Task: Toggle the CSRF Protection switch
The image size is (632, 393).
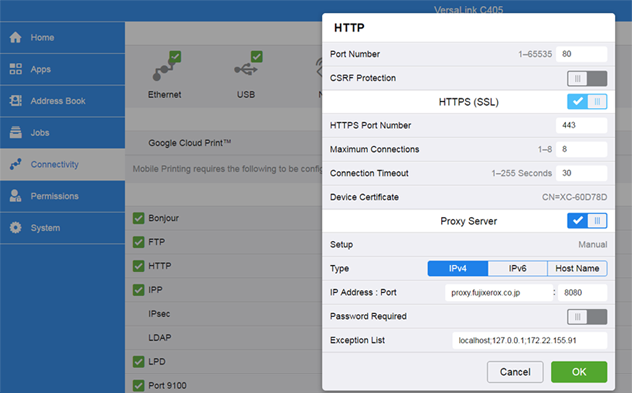Action: (x=587, y=78)
